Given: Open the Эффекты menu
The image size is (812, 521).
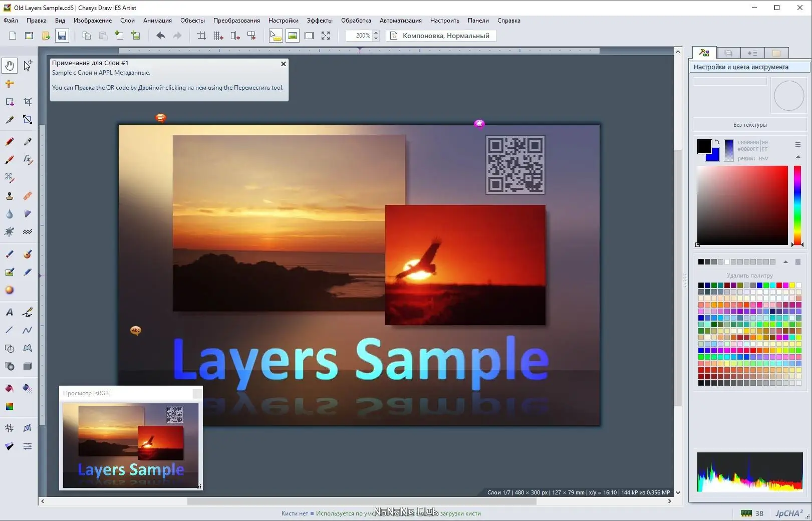Looking at the screenshot, I should 320,21.
